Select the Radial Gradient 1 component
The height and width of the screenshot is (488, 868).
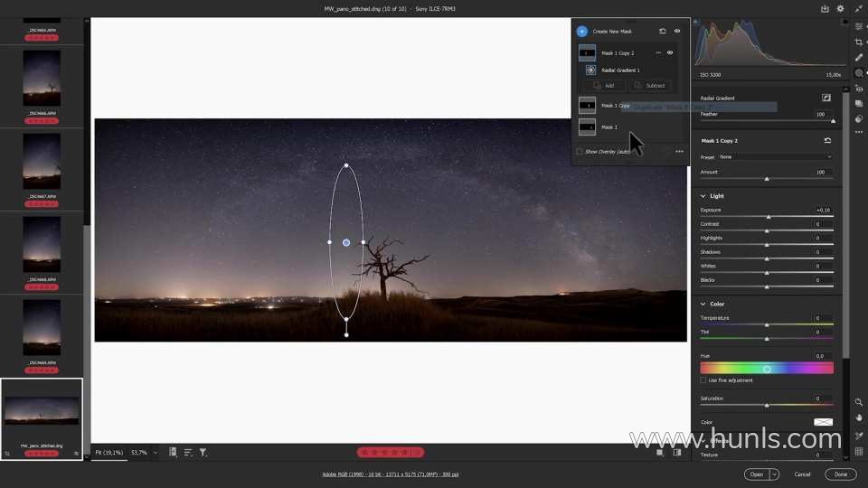(619, 70)
